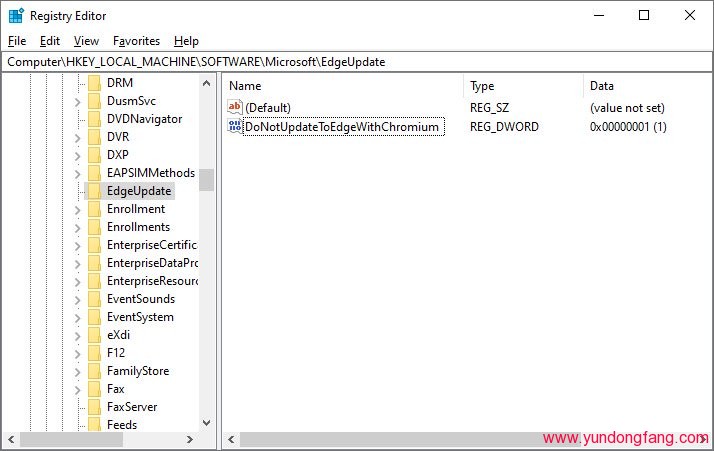Image resolution: width=714 pixels, height=451 pixels.
Task: Click the tree pane scroll up arrow
Action: (x=206, y=83)
